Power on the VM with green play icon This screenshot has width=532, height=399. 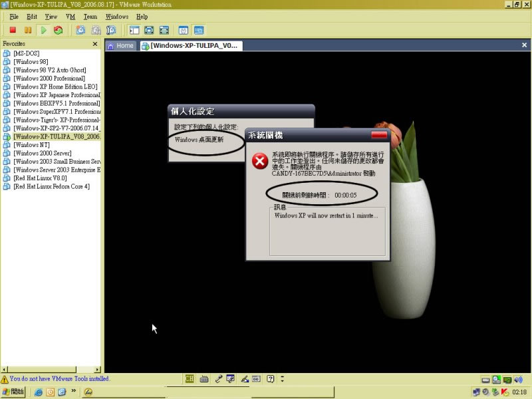(43, 30)
